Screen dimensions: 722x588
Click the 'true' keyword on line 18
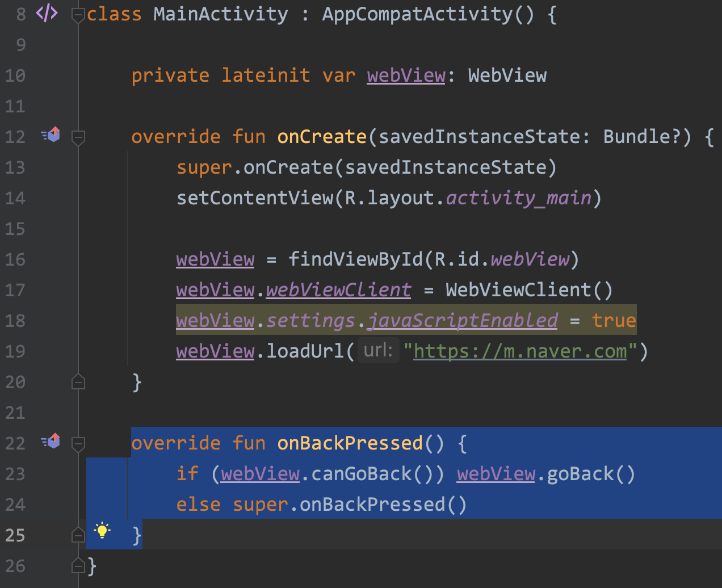tap(613, 321)
